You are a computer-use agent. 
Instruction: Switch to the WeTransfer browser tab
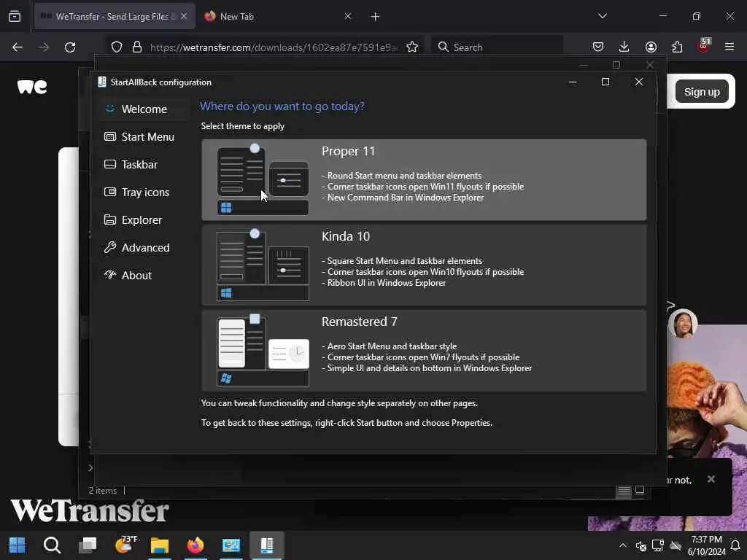(115, 16)
